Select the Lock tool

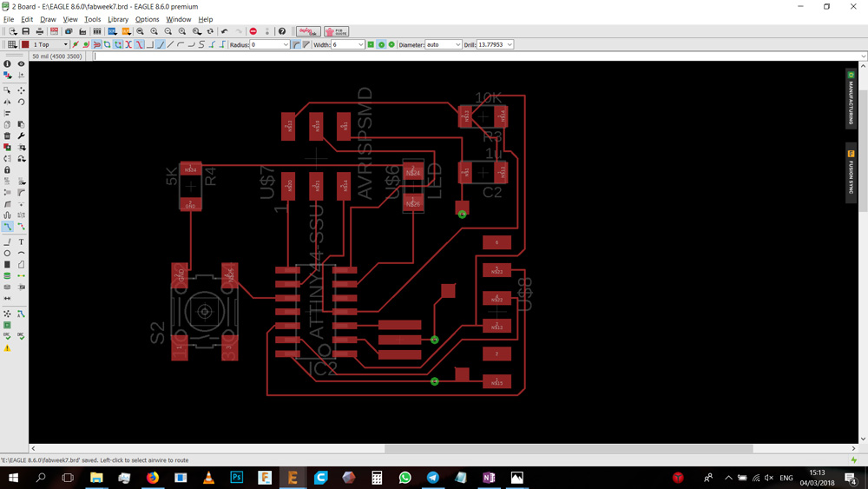pos(7,169)
